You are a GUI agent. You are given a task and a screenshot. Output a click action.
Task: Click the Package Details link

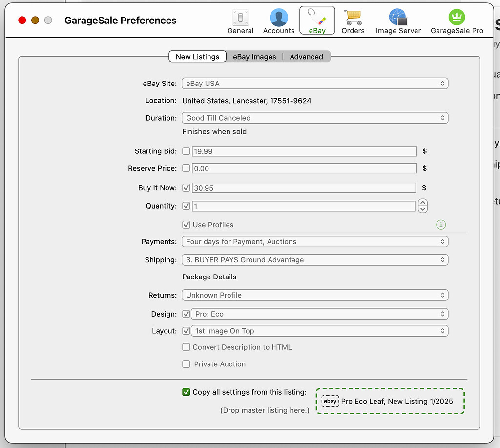209,277
